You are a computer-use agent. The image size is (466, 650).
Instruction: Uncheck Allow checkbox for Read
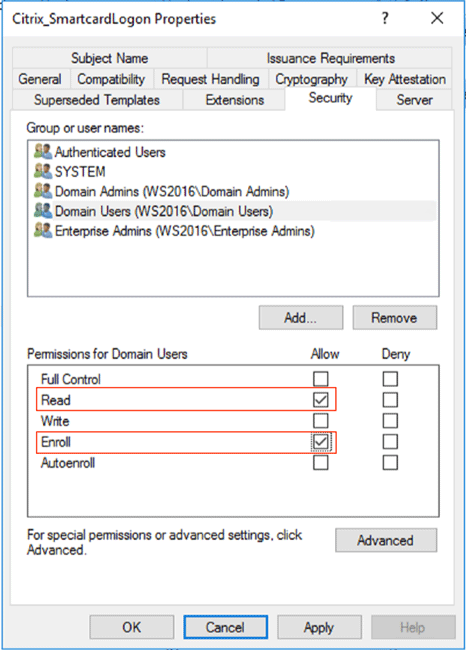point(320,400)
